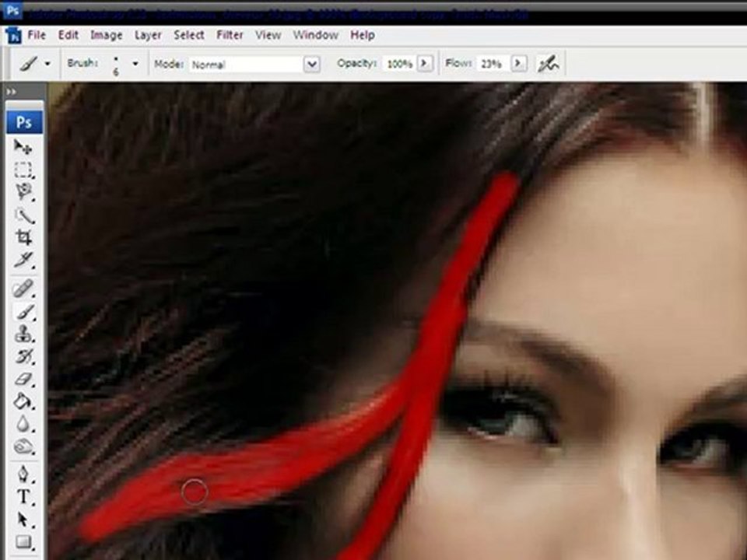
Task: Open the File menu
Action: tap(37, 35)
